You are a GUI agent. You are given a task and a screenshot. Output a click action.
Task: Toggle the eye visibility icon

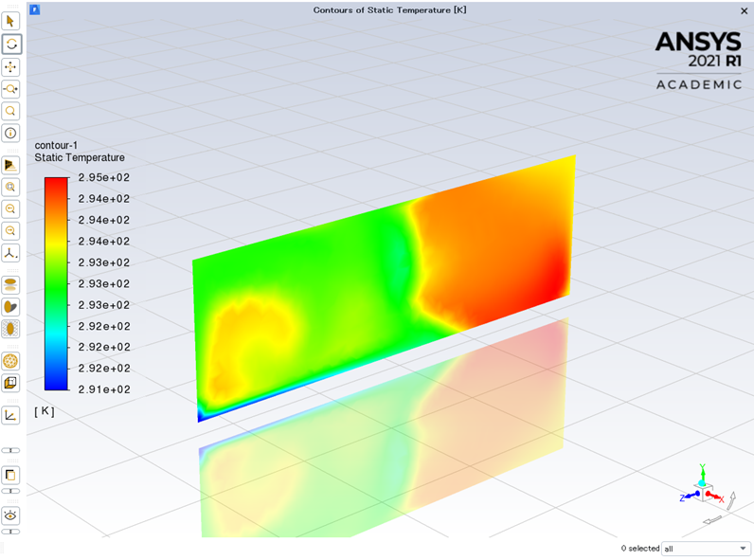(10, 515)
